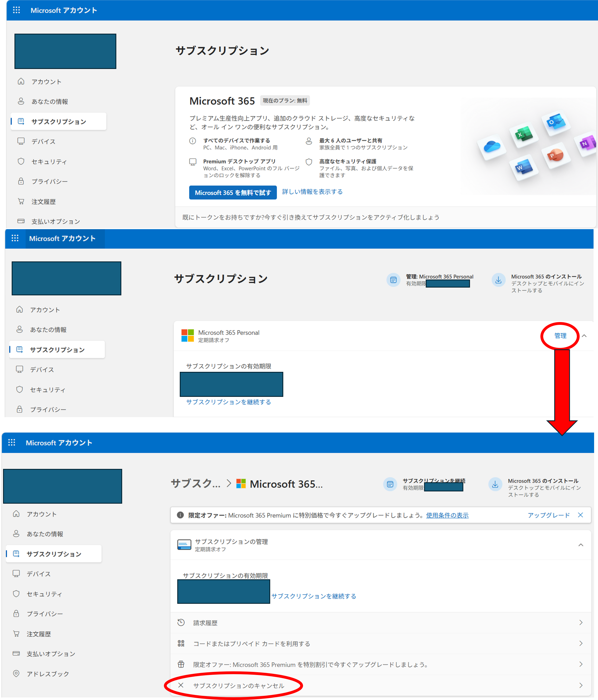
Task: Open the app launcher grid in the second screenshot
Action: (x=15, y=238)
